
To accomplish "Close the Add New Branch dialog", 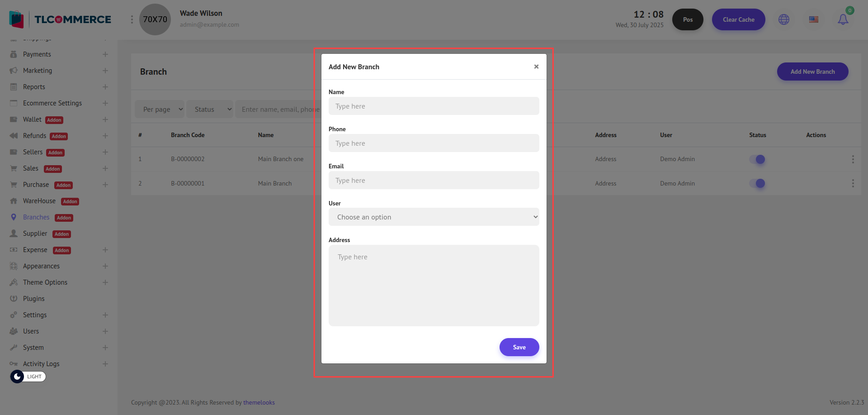I will [536, 67].
